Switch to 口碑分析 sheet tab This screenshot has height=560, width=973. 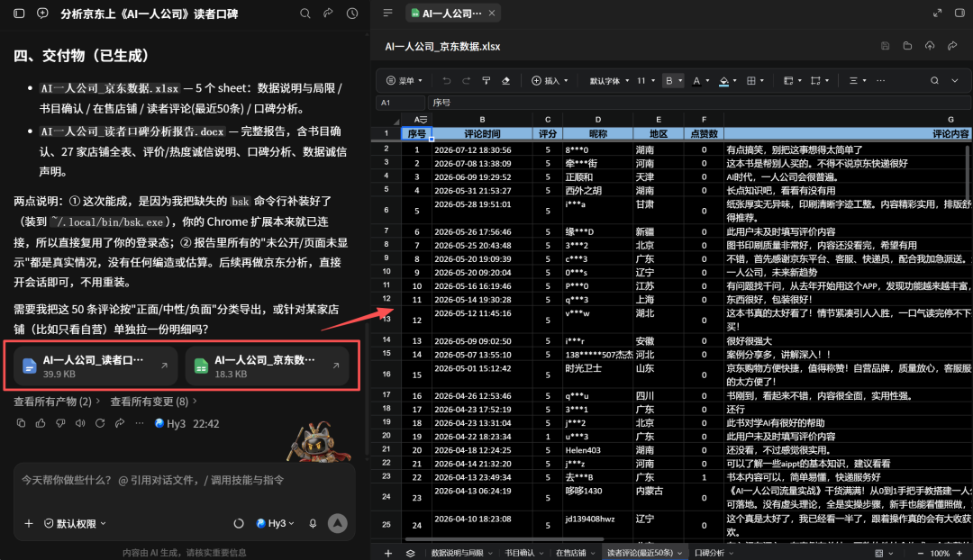[714, 553]
